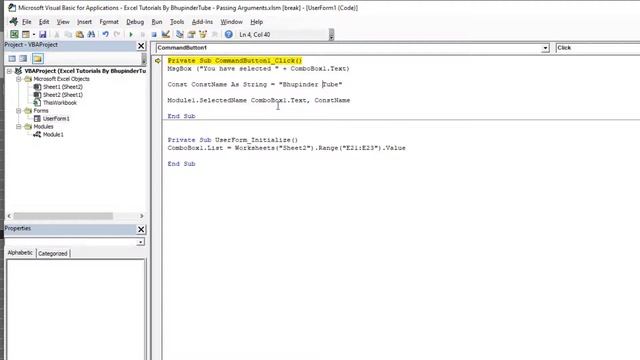The width and height of the screenshot is (640, 360).
Task: Click the VBA icon left of File menu
Action: coord(13,22)
